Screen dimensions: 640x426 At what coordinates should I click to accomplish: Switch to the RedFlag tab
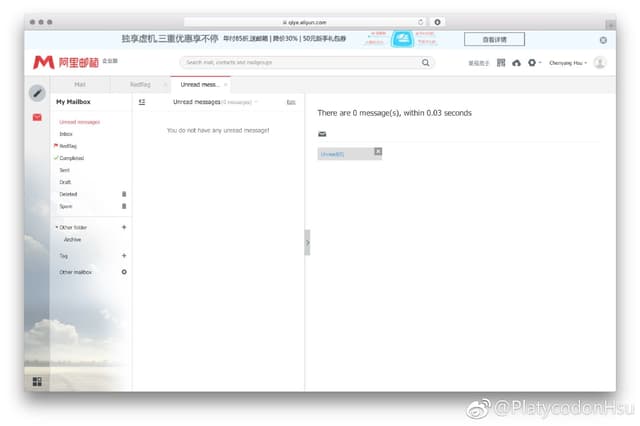tap(140, 85)
